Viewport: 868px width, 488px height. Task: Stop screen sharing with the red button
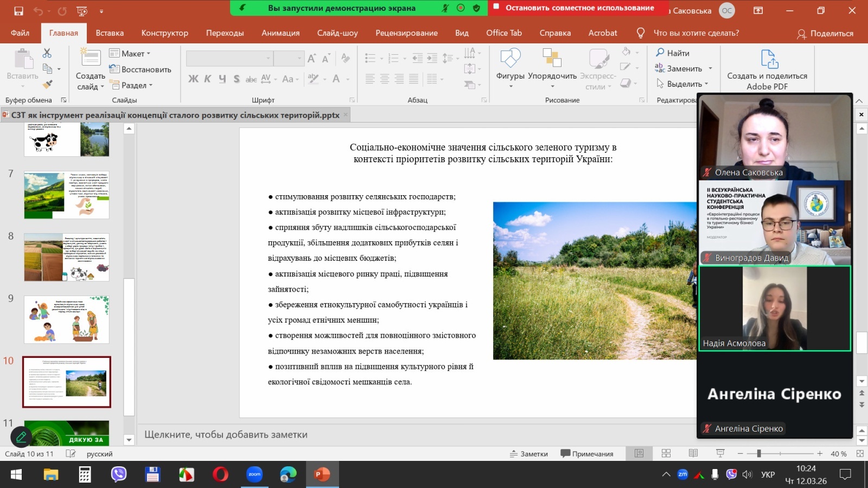tap(574, 8)
